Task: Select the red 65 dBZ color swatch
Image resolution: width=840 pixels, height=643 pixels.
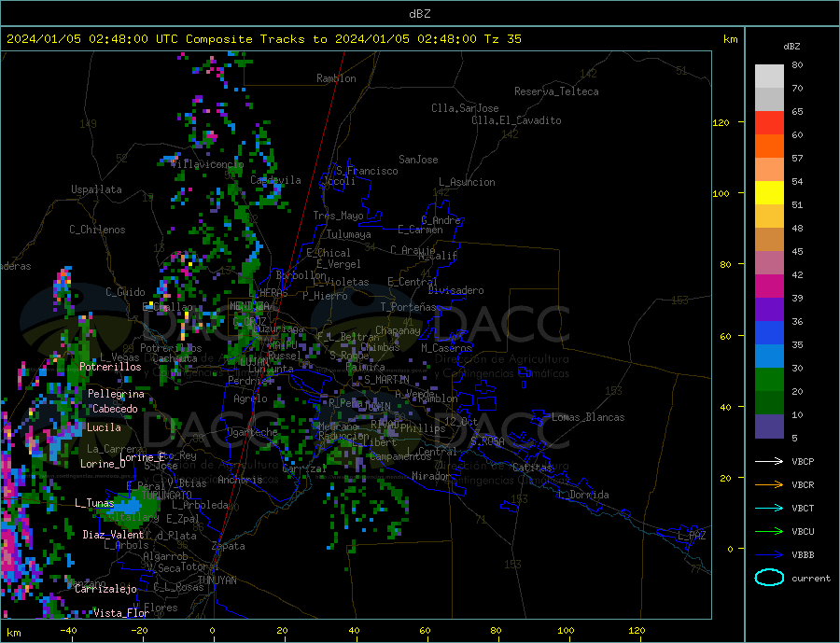Action: coord(769,122)
